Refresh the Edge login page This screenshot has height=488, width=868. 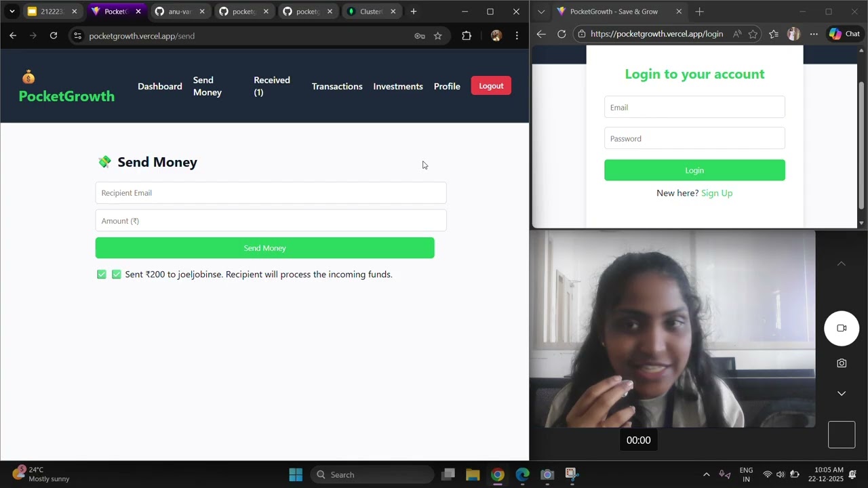click(561, 34)
